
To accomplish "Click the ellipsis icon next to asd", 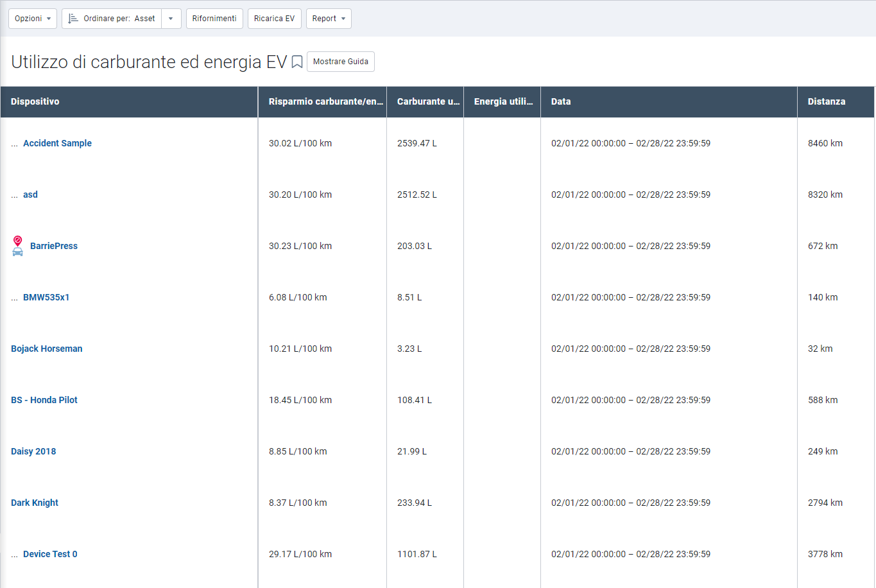I will pyautogui.click(x=13, y=195).
